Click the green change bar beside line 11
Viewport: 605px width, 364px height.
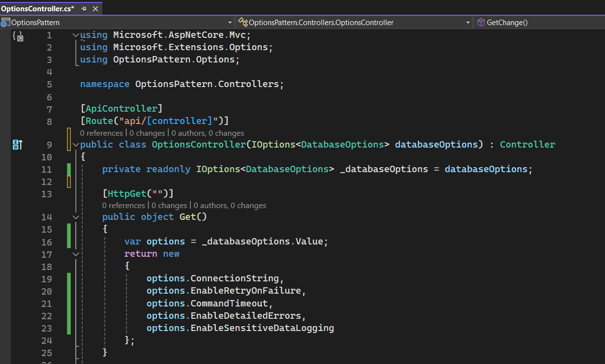point(69,169)
